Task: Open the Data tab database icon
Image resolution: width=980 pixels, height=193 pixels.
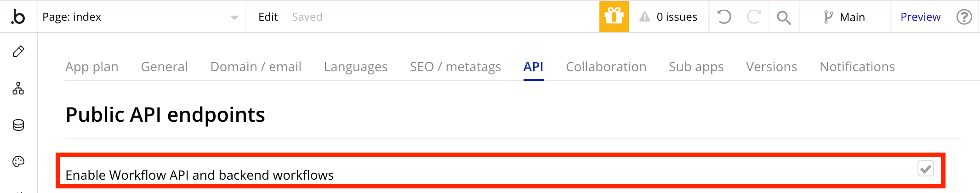Action: 18,125
